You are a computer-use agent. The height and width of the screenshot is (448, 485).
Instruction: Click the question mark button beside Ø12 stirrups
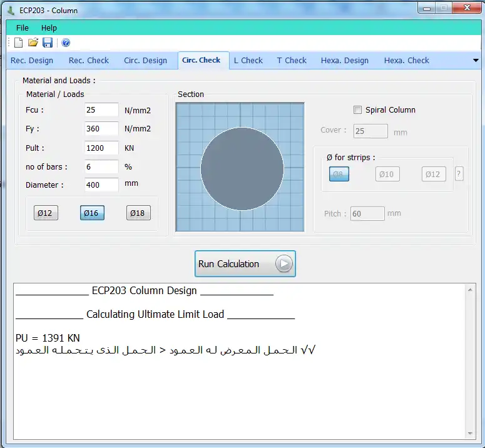459,174
